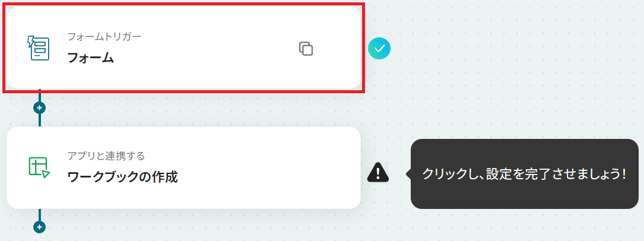Viewport: 644px width, 241px height.
Task: Select the フォームトリガー label text
Action: [104, 37]
